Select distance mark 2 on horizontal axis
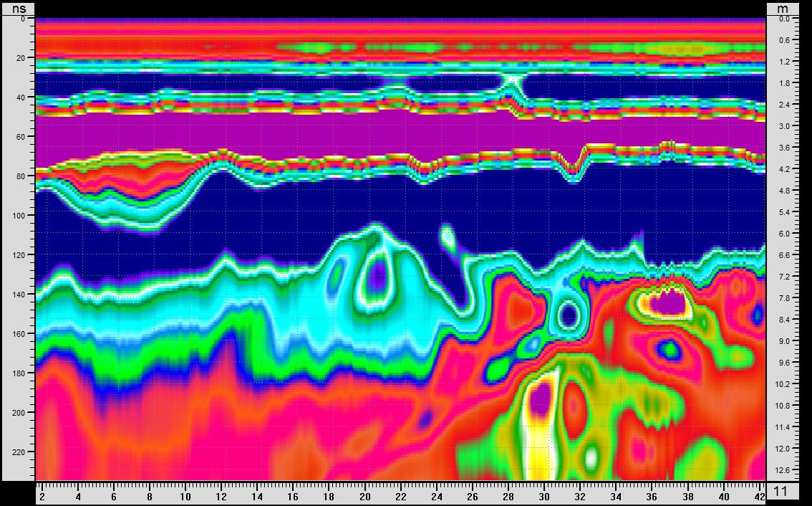This screenshot has height=506, width=812. [x=42, y=496]
